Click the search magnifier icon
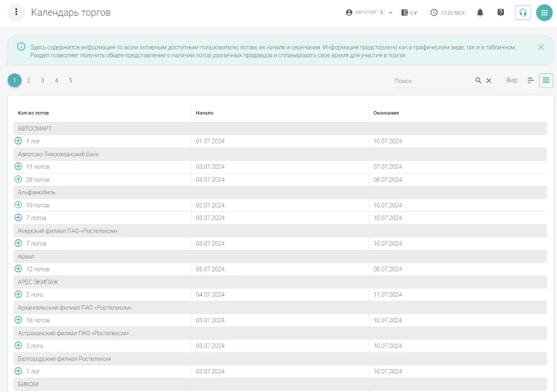The image size is (557, 392). [x=479, y=80]
